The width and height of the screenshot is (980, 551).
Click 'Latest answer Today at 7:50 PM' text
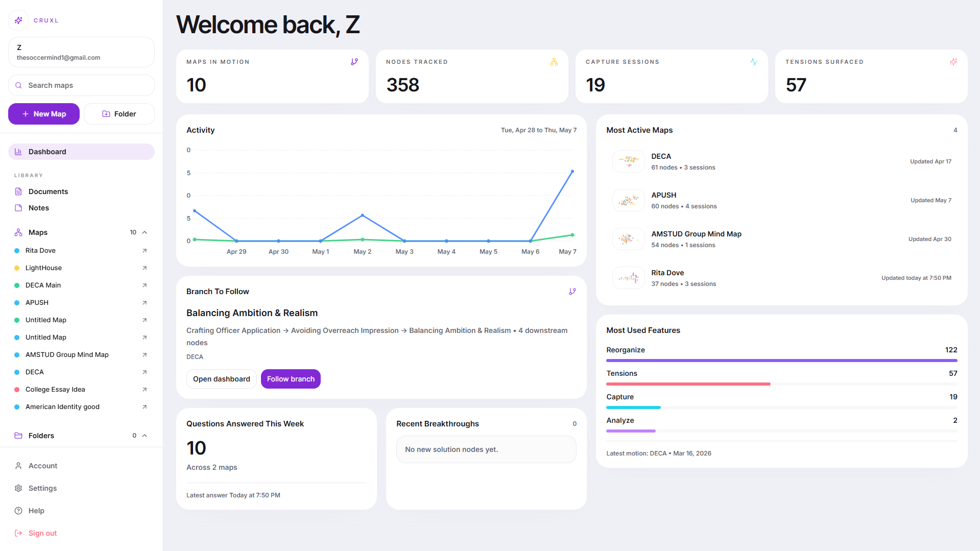click(x=233, y=495)
